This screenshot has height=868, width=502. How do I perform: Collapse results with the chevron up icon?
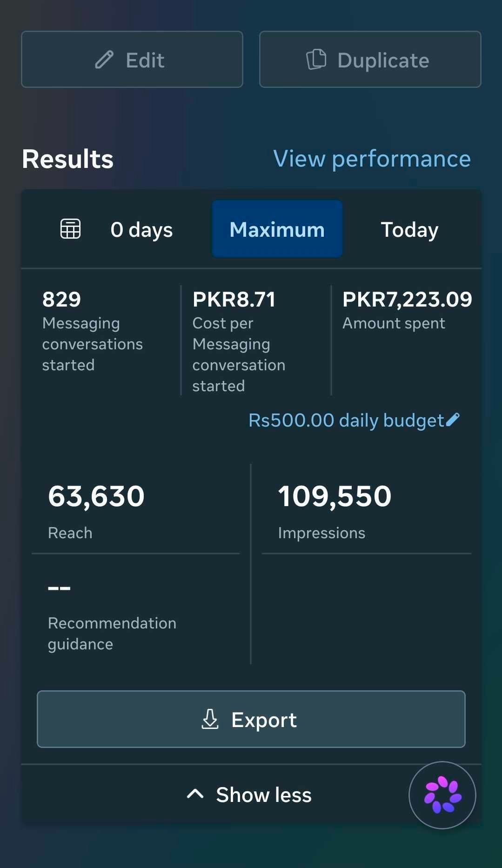pyautogui.click(x=195, y=794)
